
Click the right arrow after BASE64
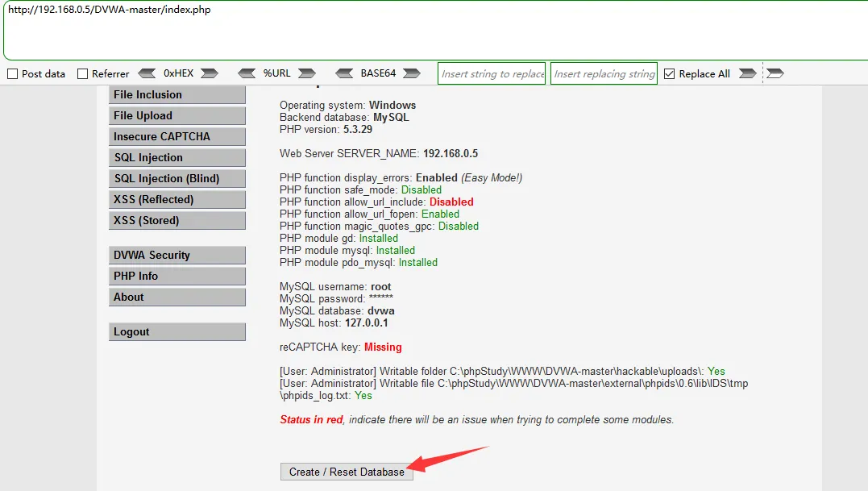click(x=411, y=73)
